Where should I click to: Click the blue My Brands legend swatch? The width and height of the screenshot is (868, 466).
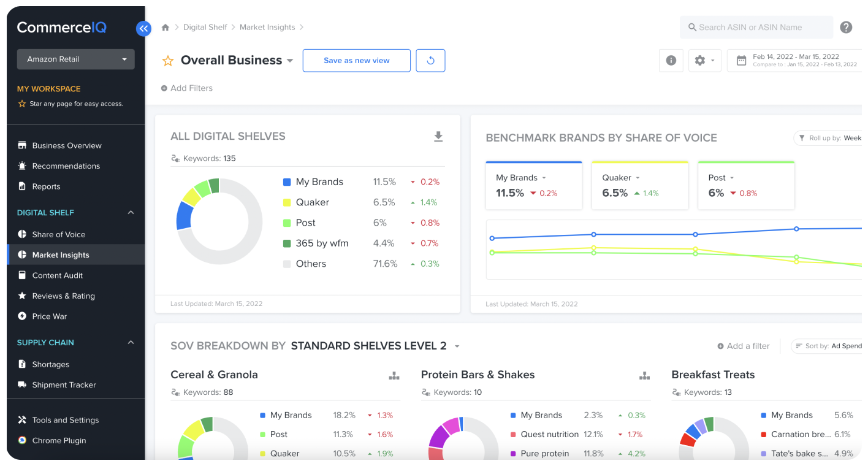[x=287, y=182]
